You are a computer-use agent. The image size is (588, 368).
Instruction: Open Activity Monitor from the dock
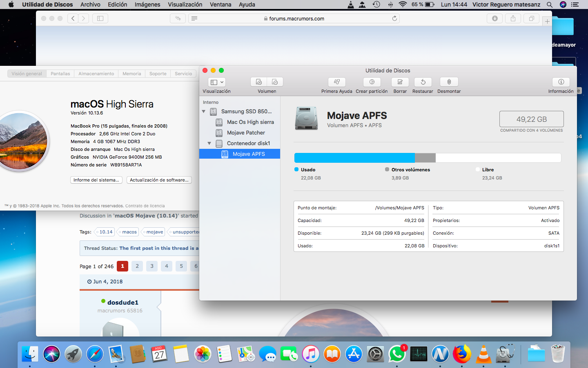click(419, 354)
